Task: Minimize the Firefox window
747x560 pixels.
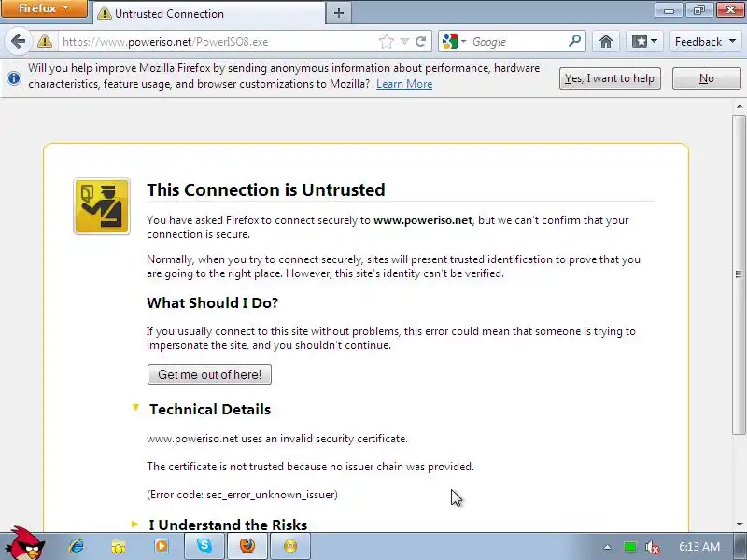Action: [x=669, y=9]
